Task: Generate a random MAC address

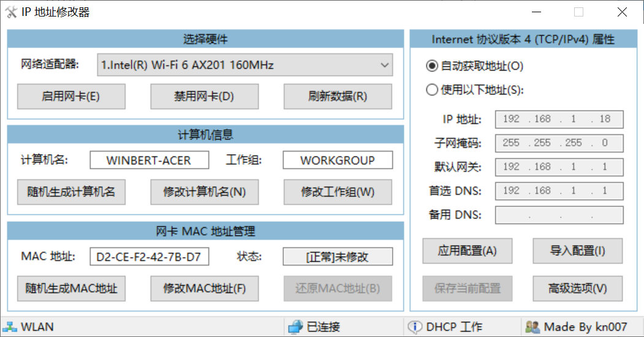Action: pos(71,289)
